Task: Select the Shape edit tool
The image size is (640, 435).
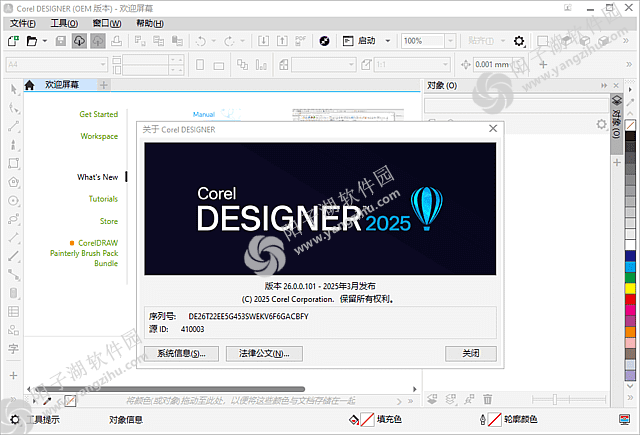Action: point(13,108)
